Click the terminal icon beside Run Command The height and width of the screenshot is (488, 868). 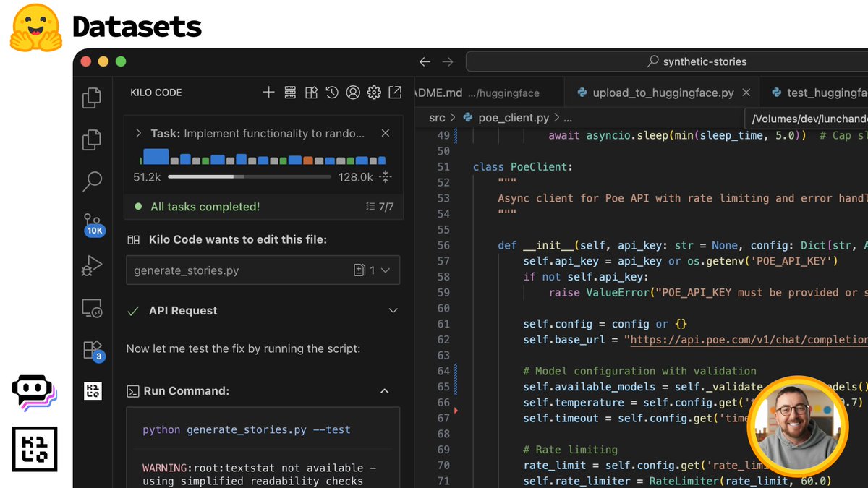coord(132,391)
